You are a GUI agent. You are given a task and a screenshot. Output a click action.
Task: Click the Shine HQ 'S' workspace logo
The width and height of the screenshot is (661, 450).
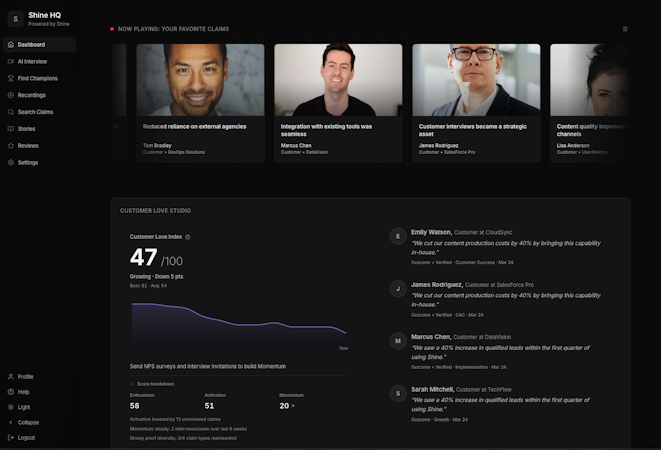click(x=16, y=19)
